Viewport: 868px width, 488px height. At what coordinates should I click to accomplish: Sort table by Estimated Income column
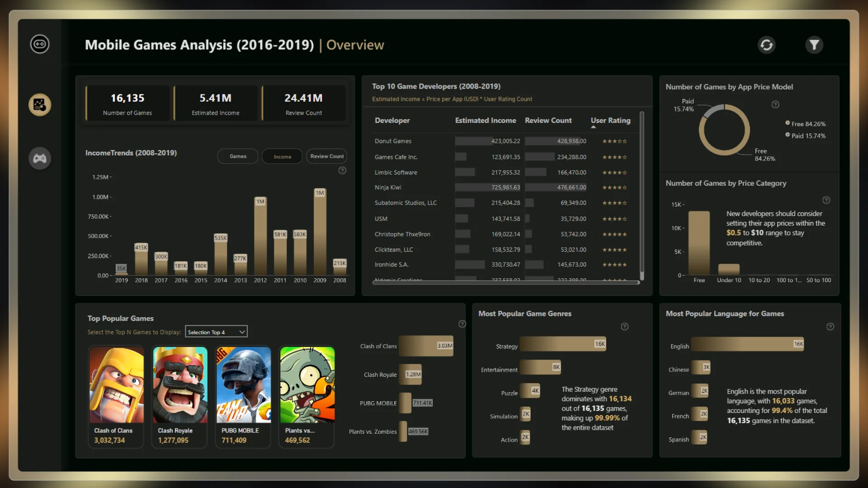486,120
